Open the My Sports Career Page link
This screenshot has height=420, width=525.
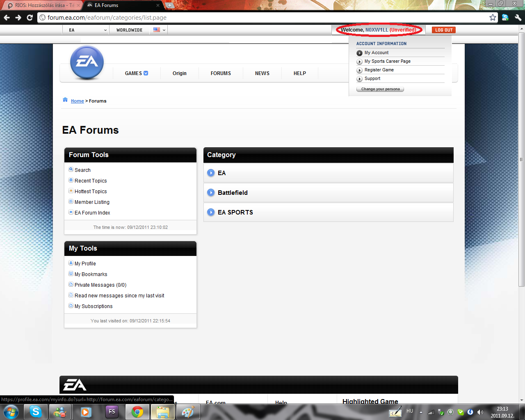(x=388, y=62)
